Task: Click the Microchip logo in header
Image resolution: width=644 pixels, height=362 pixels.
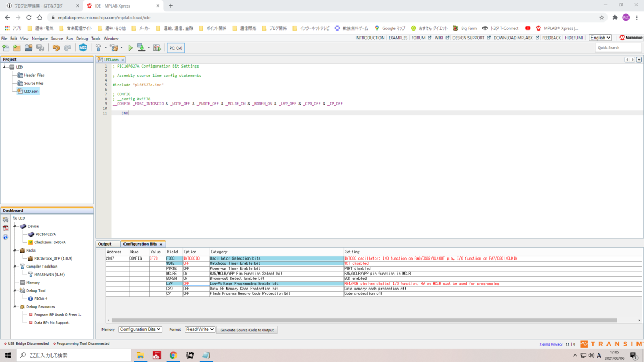Action: (x=631, y=38)
